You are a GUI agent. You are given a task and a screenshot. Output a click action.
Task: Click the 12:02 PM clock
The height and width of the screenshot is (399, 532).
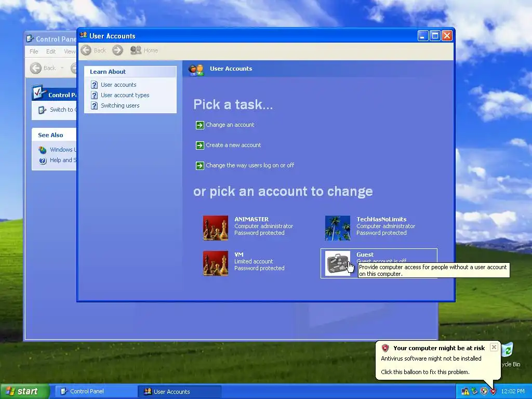[513, 392]
